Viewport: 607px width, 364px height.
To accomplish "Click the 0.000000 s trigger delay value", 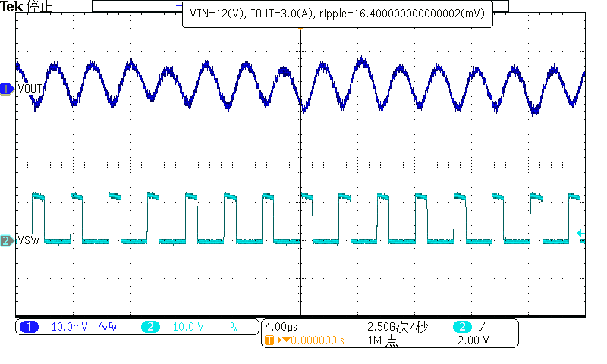I will tap(317, 340).
